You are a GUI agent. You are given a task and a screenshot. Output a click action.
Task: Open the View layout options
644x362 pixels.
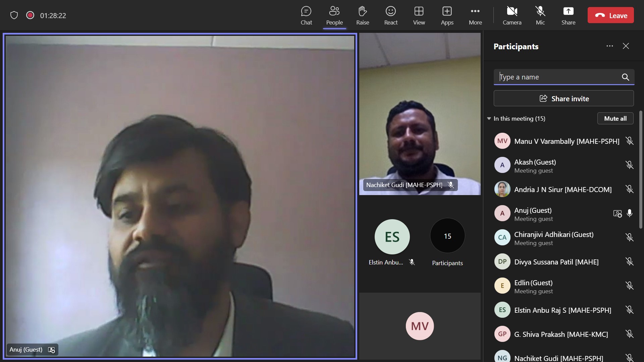[x=419, y=15]
